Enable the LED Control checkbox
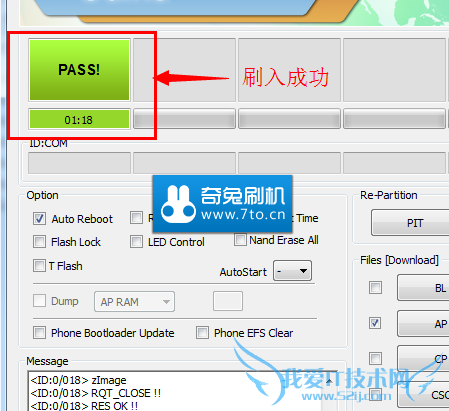 click(x=136, y=242)
